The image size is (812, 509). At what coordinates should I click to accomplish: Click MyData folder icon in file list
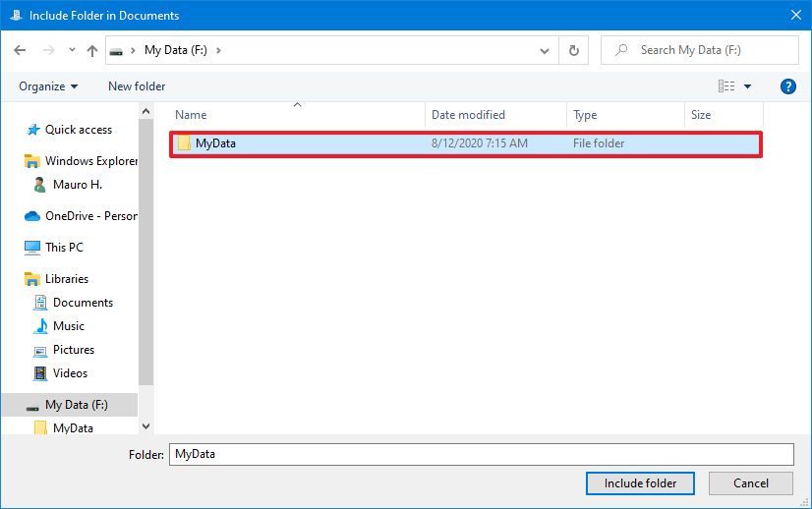tap(184, 142)
